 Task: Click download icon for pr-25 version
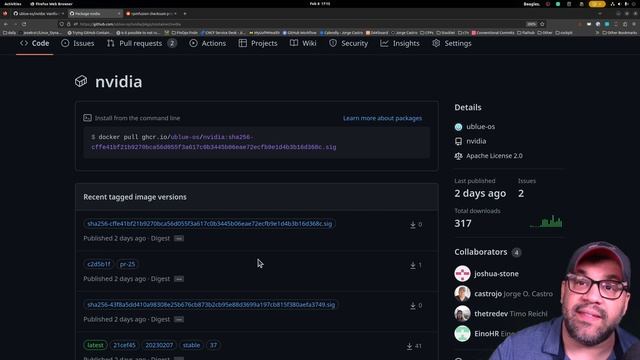(x=413, y=265)
